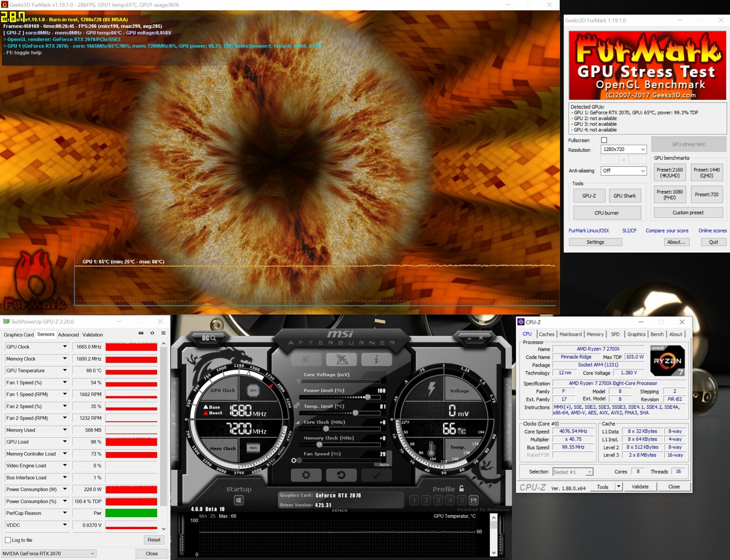The width and height of the screenshot is (730, 560).
Task: Open the CPU-Z Socket #1 selection dropdown
Action: click(573, 472)
